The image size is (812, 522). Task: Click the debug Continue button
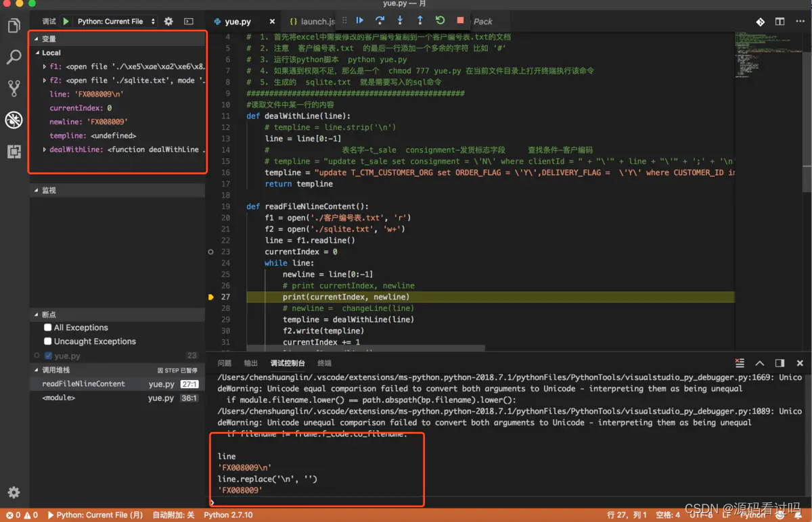tap(360, 21)
